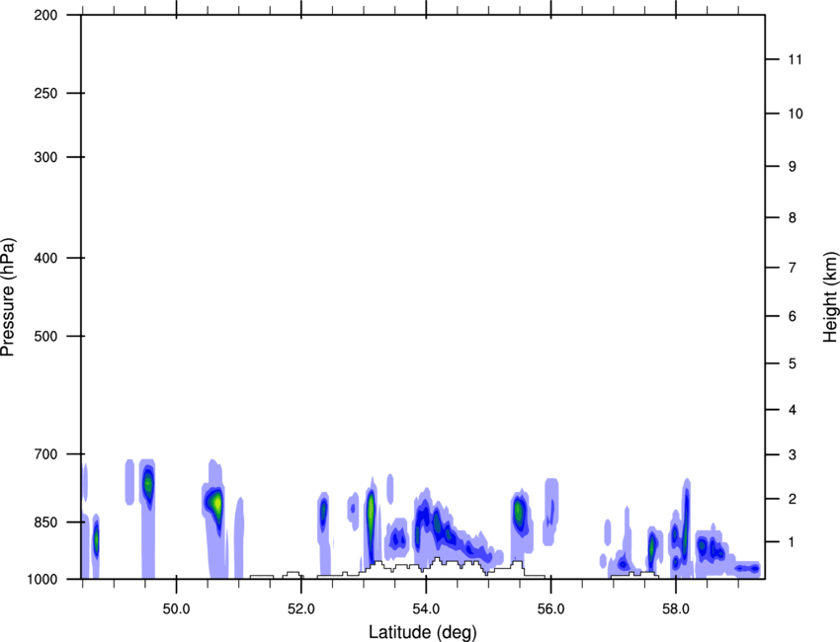Click the 50.0 latitude tick label

(176, 608)
